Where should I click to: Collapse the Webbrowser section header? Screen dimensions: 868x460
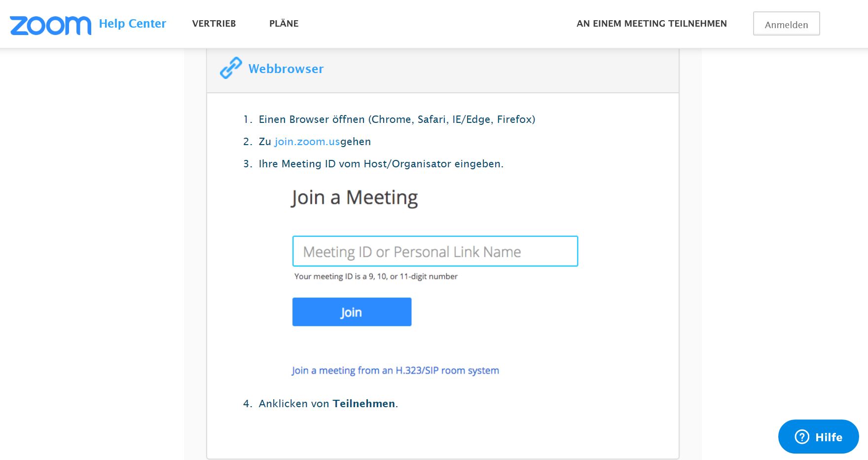[442, 70]
